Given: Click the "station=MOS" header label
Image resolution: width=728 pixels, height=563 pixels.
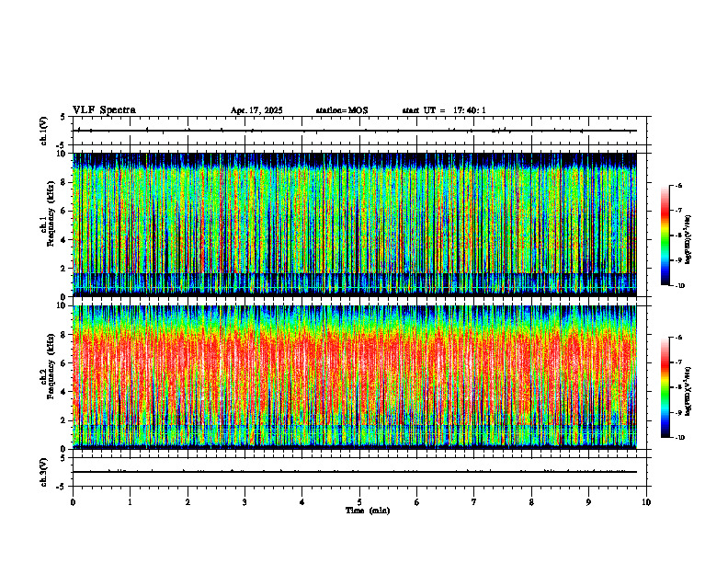Looking at the screenshot, I should [x=342, y=110].
